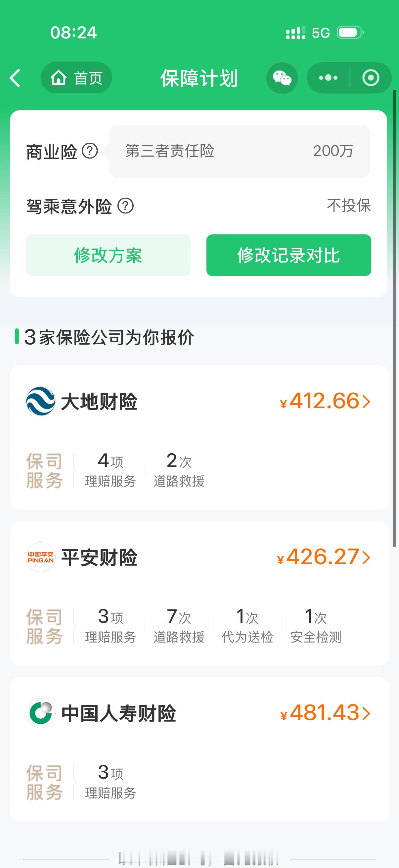Go to 首页 home button
399x868 pixels.
(x=76, y=78)
